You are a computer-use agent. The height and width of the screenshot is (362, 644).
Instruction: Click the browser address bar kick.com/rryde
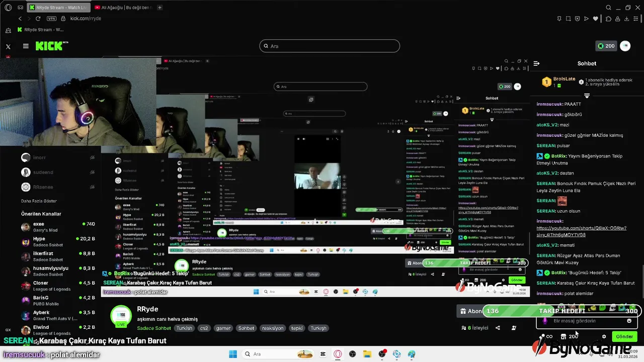coord(86,18)
